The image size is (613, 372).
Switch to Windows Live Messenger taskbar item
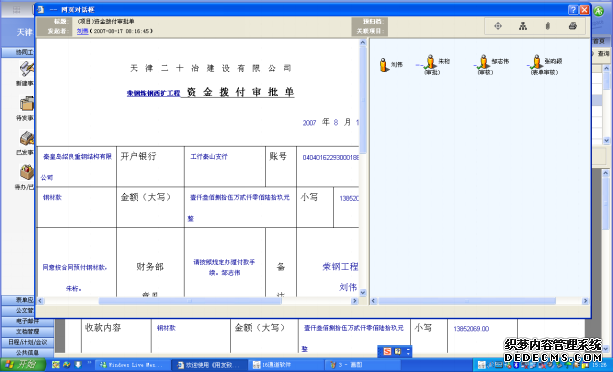(x=133, y=365)
